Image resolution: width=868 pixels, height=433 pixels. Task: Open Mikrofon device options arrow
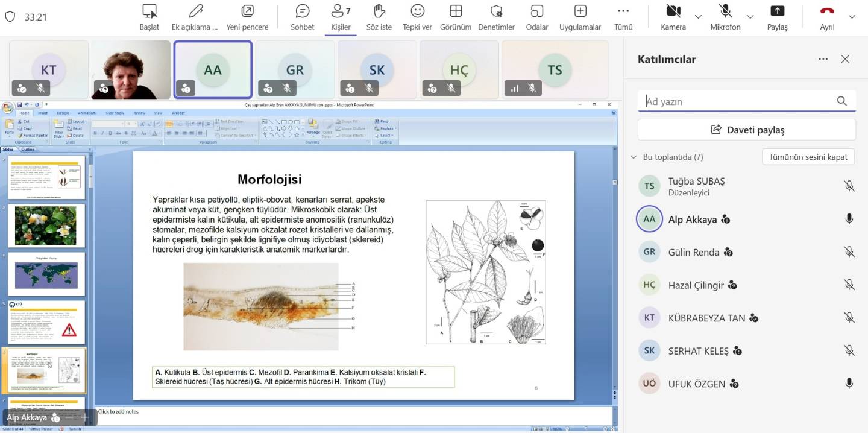point(750,17)
